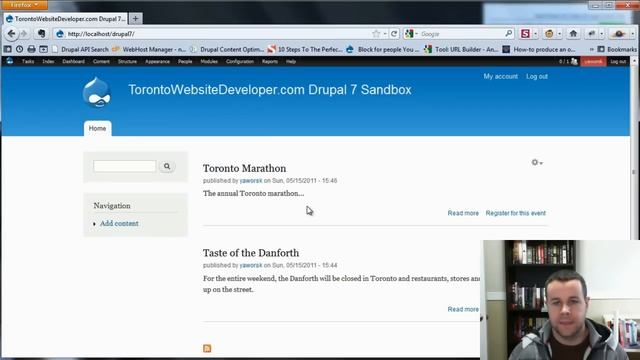Open the gear contextual links for Toronto Marathon
This screenshot has height=360, width=640.
(x=537, y=162)
